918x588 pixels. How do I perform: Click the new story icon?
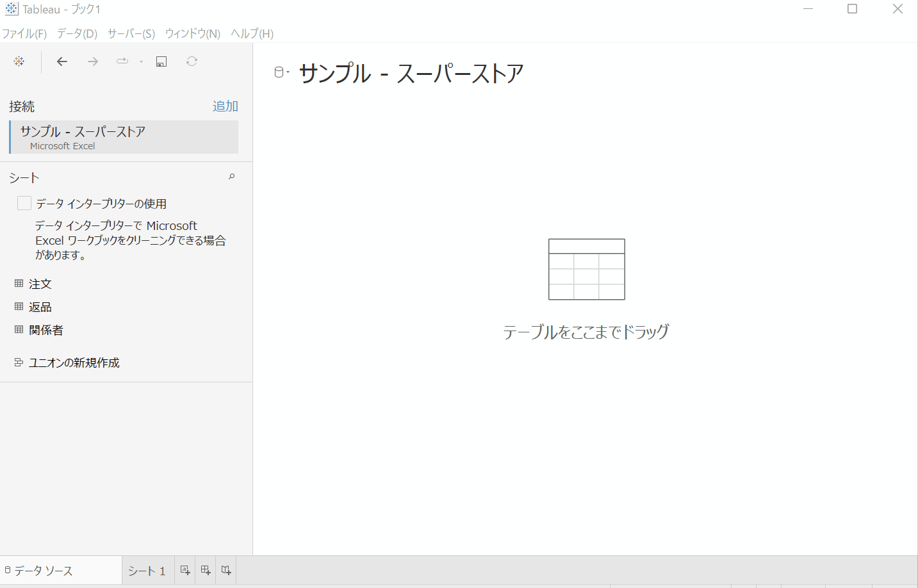point(226,570)
